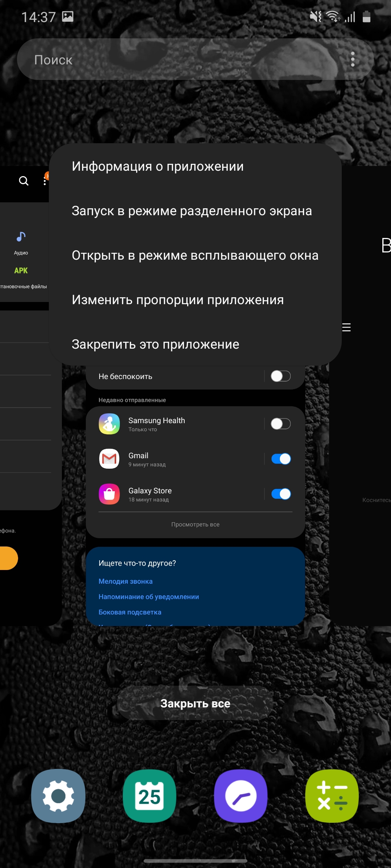Disable Gmail notifications toggle

tap(281, 459)
